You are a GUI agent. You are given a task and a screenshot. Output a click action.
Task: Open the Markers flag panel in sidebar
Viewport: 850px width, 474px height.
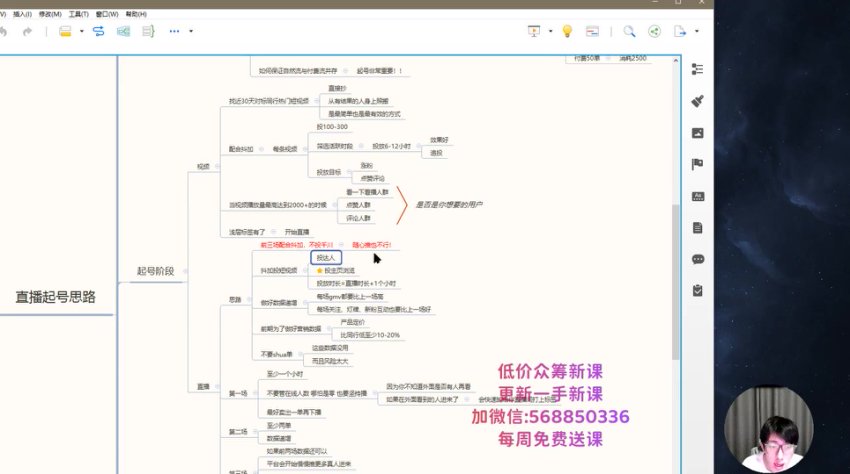pos(697,164)
